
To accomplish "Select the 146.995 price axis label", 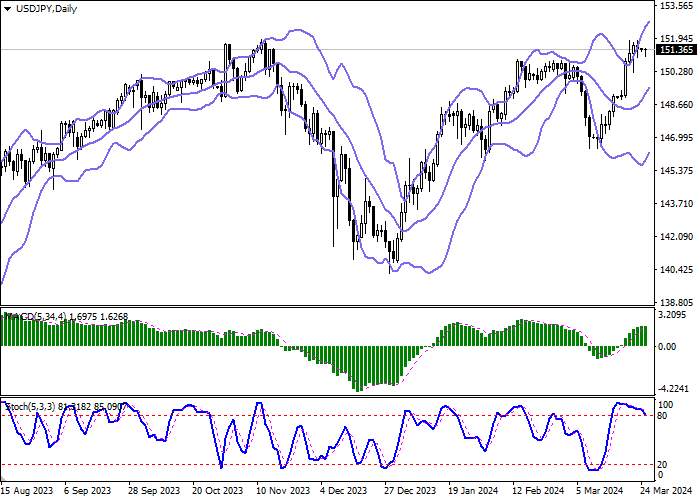I will pyautogui.click(x=677, y=138).
